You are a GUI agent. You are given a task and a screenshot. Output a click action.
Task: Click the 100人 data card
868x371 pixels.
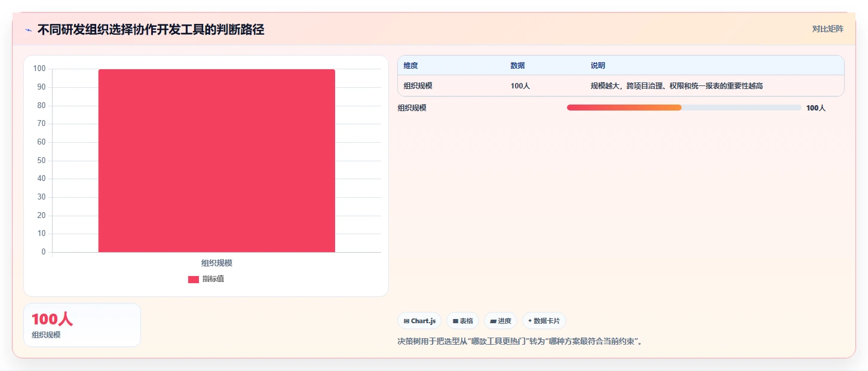coord(82,325)
